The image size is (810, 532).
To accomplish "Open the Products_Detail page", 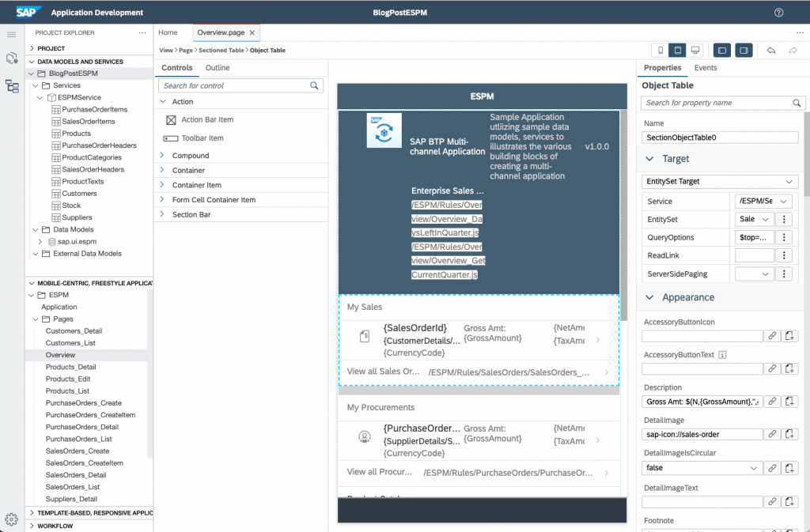I will click(70, 367).
